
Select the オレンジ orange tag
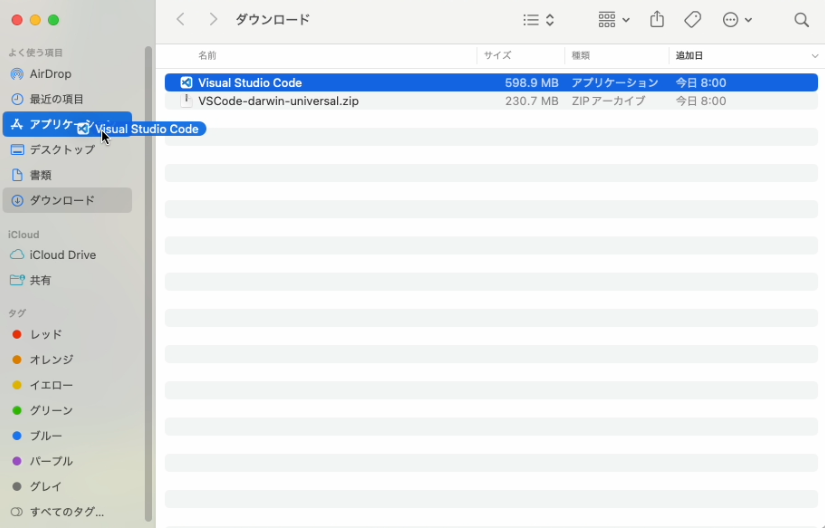(67, 359)
